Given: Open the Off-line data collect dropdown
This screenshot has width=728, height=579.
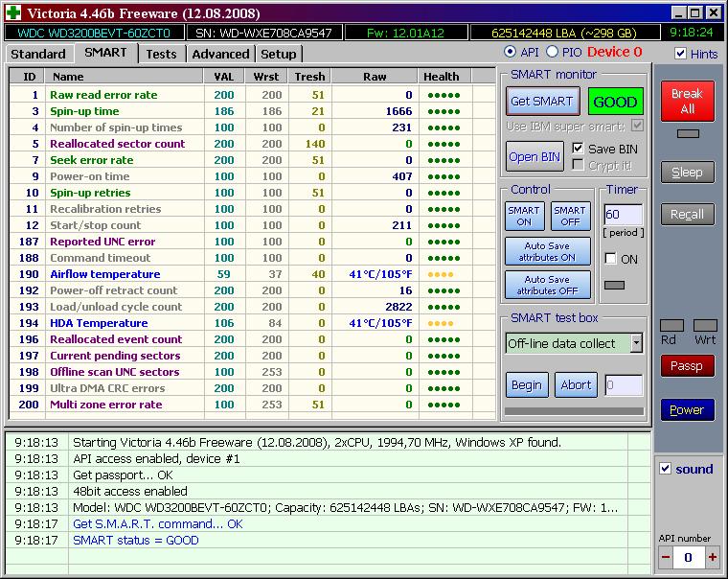Looking at the screenshot, I should [x=636, y=343].
